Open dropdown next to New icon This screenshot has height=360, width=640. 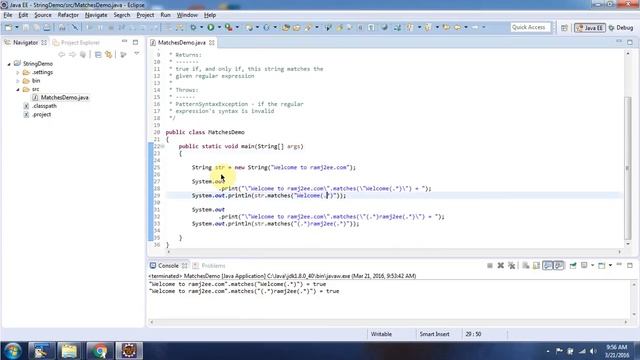[x=16, y=27]
